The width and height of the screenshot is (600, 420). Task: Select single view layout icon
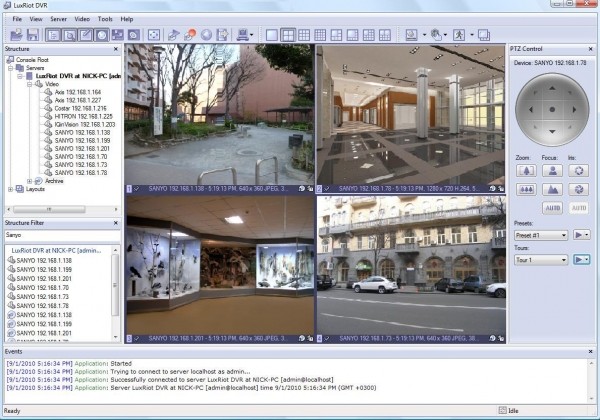click(x=272, y=35)
